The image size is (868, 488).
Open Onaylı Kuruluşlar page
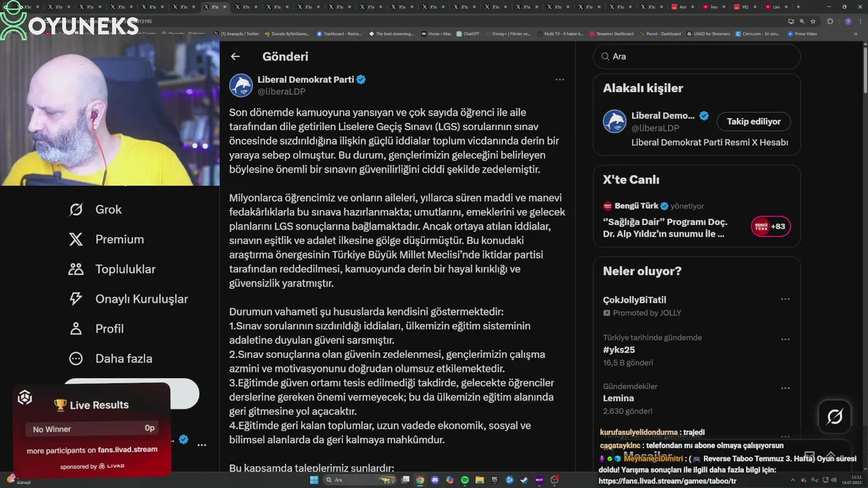pos(128,299)
